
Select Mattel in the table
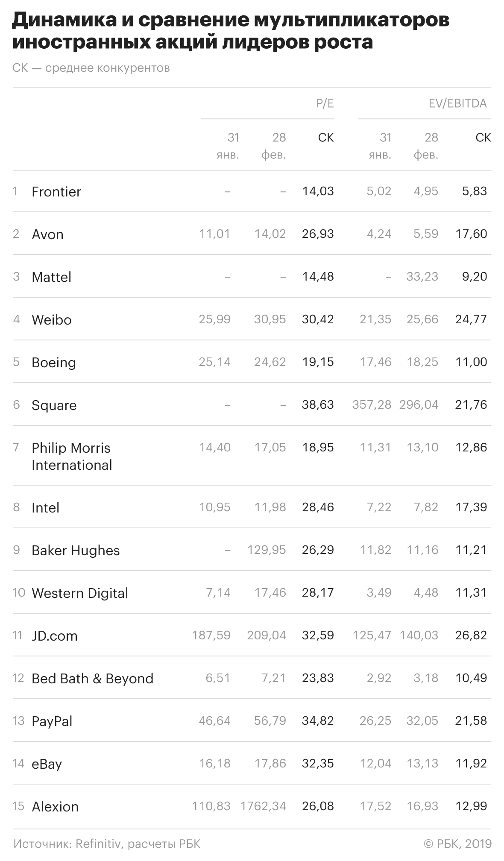(x=51, y=277)
